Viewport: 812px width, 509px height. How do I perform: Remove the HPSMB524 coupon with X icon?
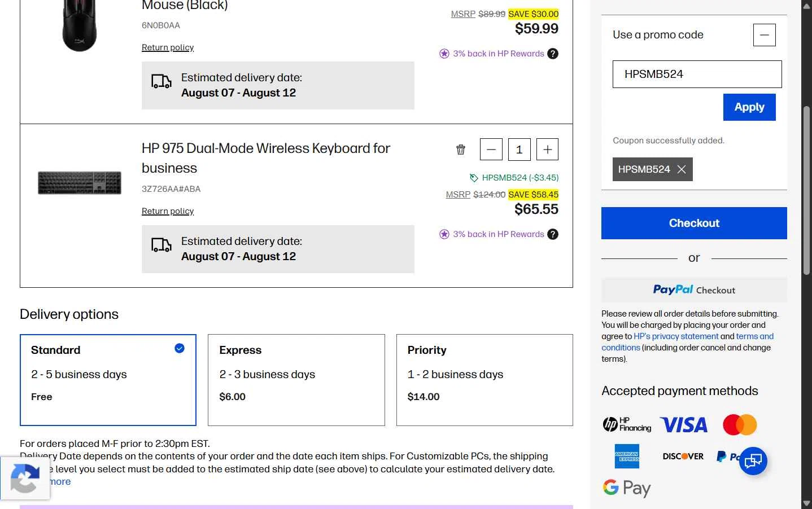pyautogui.click(x=682, y=169)
